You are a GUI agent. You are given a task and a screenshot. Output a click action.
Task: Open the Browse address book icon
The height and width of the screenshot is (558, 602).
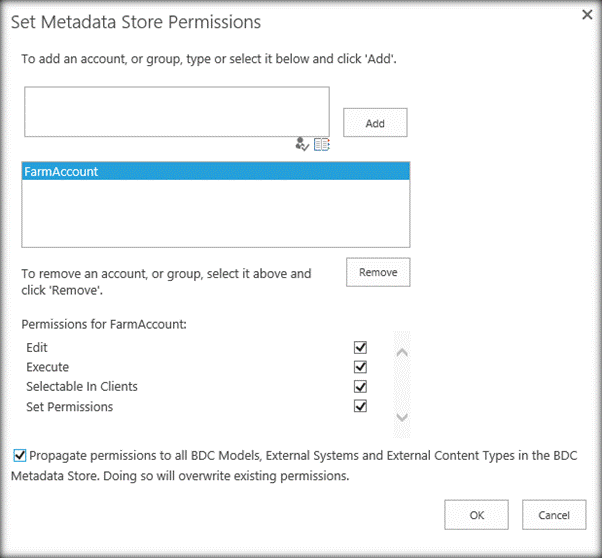click(321, 144)
